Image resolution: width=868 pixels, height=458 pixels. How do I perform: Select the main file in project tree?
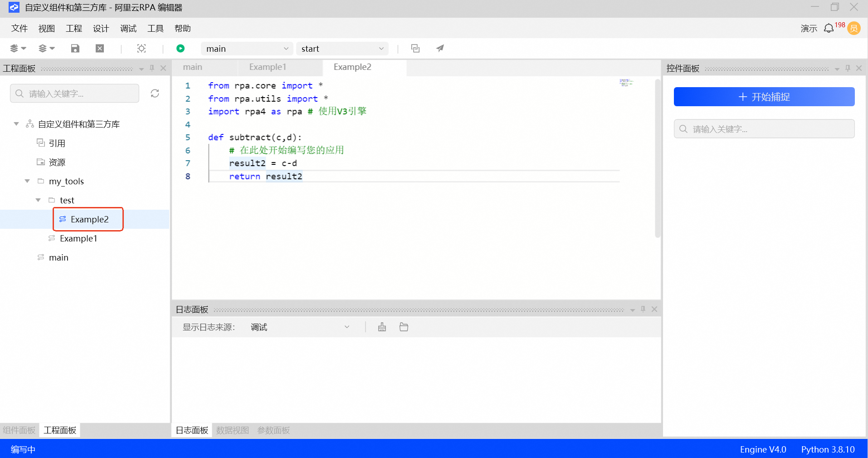(59, 257)
